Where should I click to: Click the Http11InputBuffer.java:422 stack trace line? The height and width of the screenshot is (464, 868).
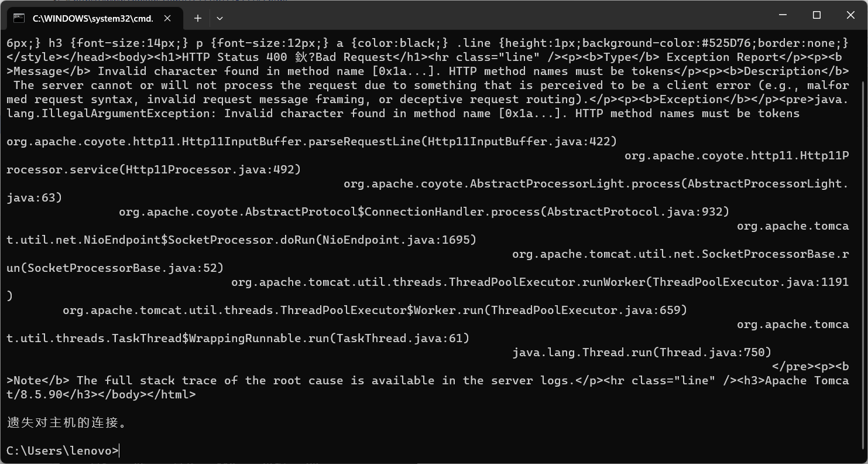[311, 141]
